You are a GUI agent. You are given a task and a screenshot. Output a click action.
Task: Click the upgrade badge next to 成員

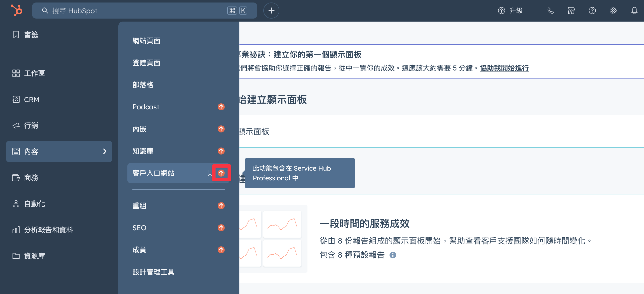[221, 250]
